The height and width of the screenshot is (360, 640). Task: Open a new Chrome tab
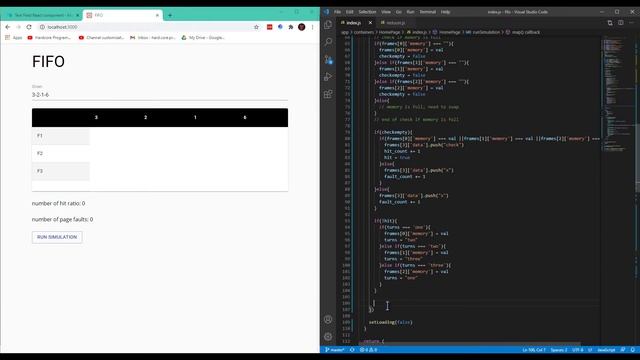tap(170, 16)
